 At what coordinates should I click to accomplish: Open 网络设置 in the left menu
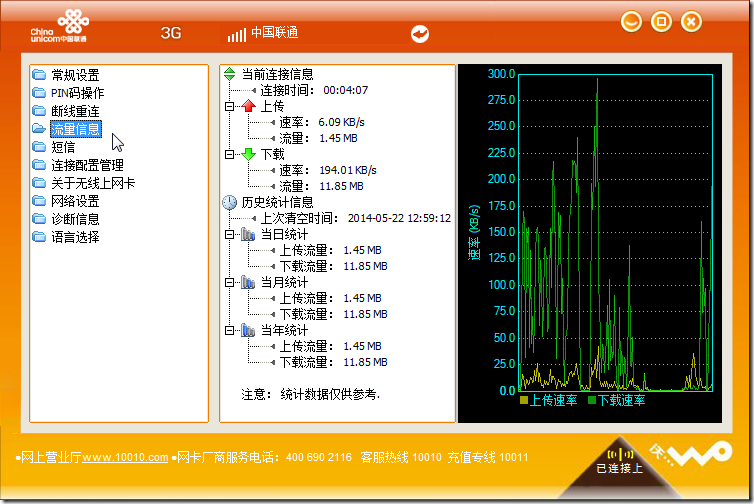(75, 201)
